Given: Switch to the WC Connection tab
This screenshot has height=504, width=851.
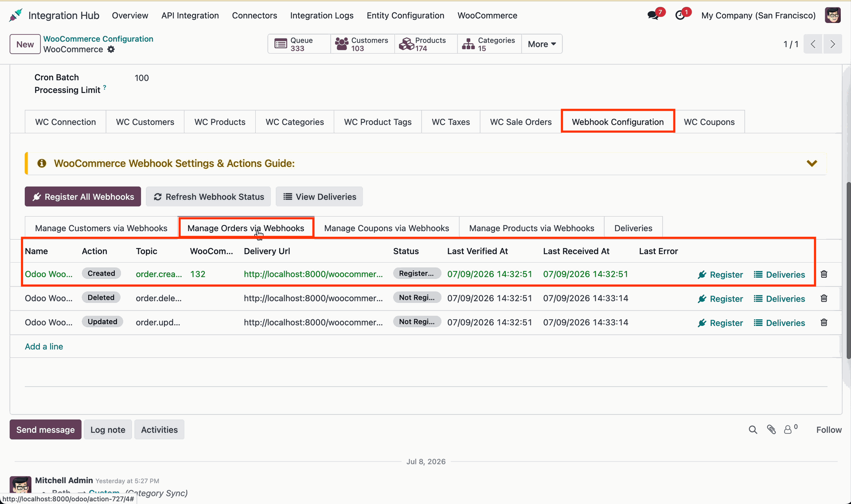Looking at the screenshot, I should (66, 122).
